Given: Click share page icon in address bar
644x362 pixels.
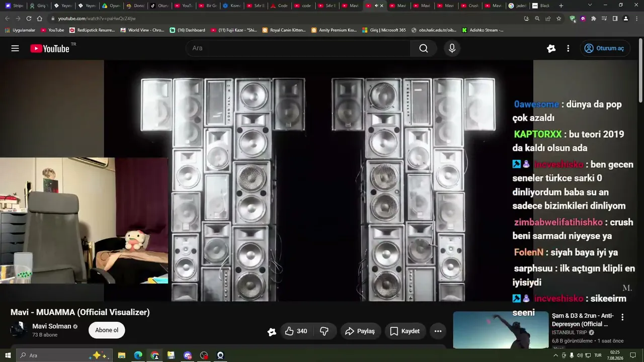Looking at the screenshot, I should coord(548,19).
